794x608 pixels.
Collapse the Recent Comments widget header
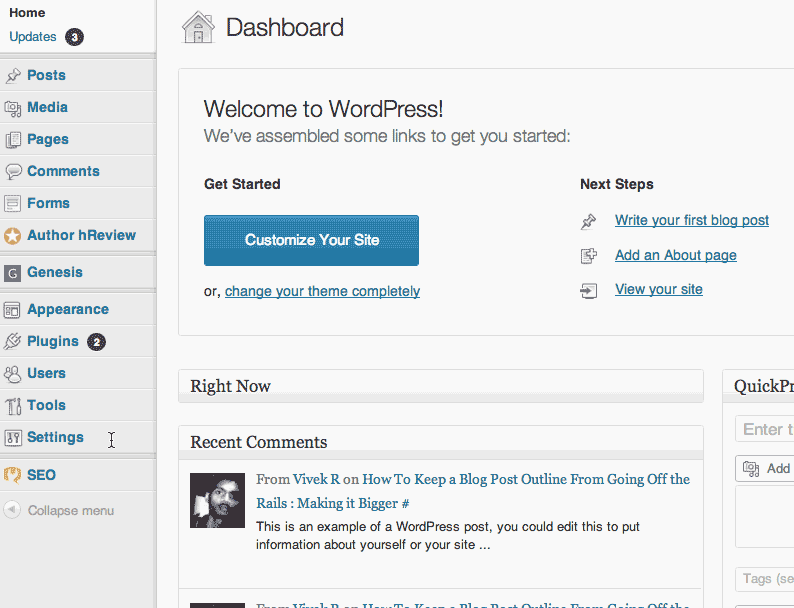click(441, 442)
